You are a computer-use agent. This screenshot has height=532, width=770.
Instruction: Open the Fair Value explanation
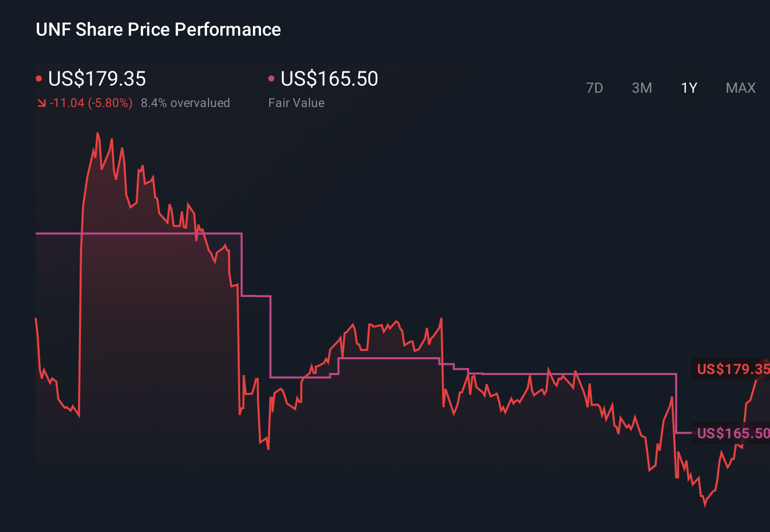click(296, 103)
